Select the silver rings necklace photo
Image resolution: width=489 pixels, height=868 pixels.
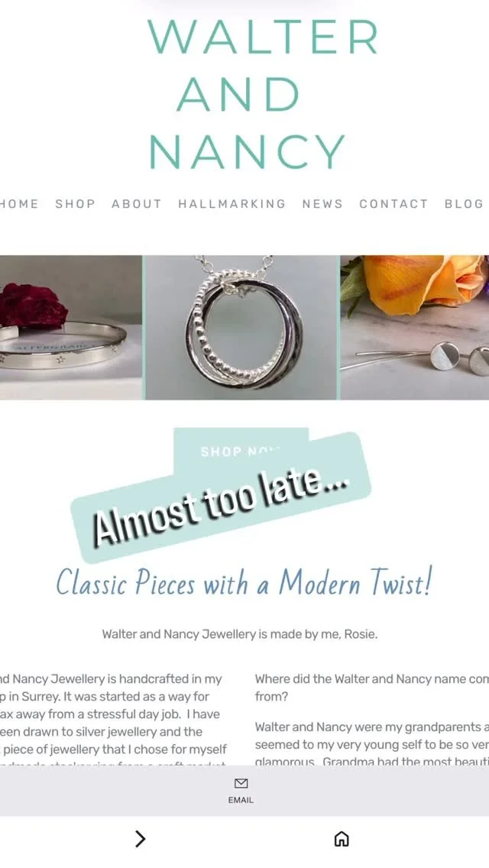[241, 327]
